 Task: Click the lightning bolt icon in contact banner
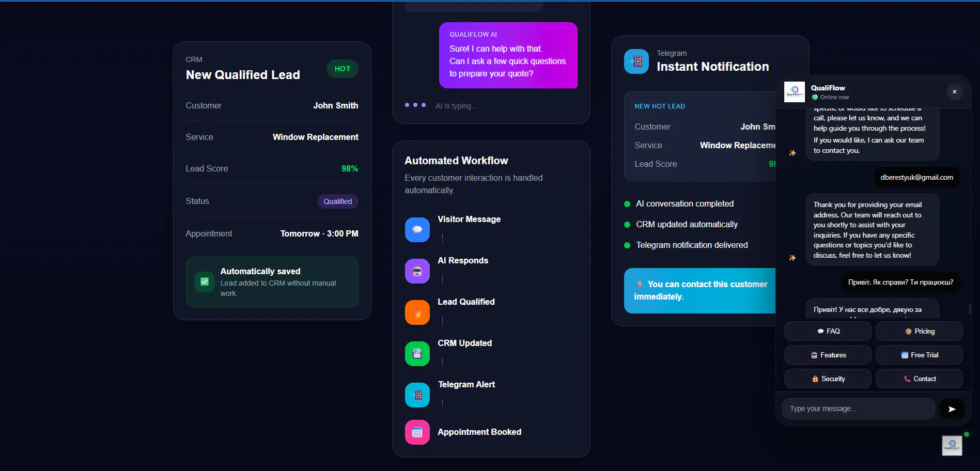(640, 284)
